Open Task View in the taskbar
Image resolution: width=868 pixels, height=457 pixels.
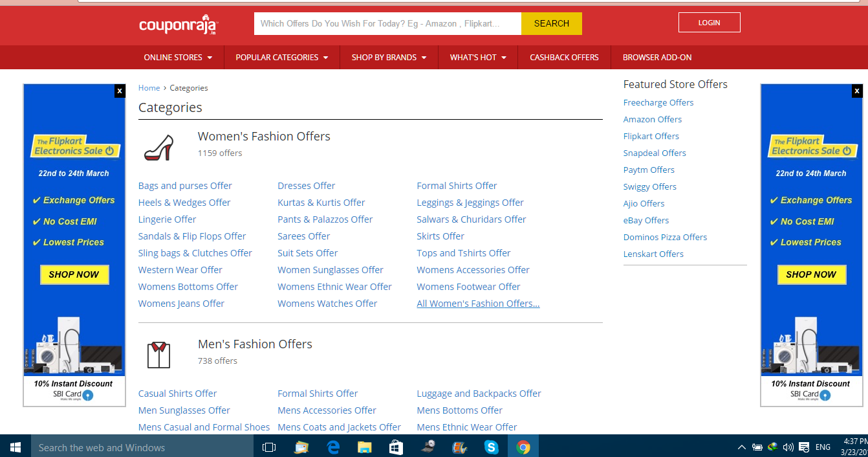tap(269, 447)
